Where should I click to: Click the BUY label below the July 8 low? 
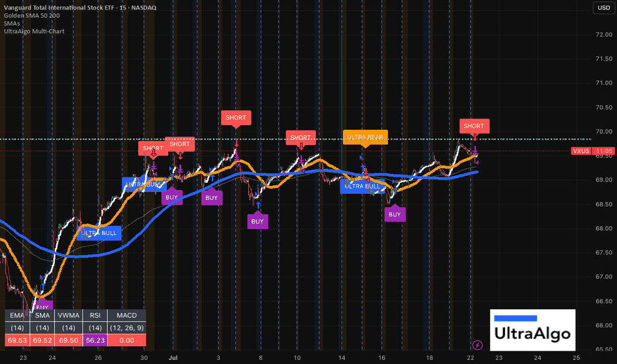(258, 221)
